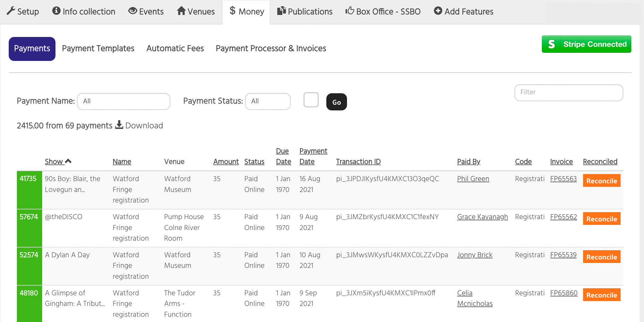Screen dimensions: 644x322
Task: Click show ID 57674 green cell
Action: 29,228
